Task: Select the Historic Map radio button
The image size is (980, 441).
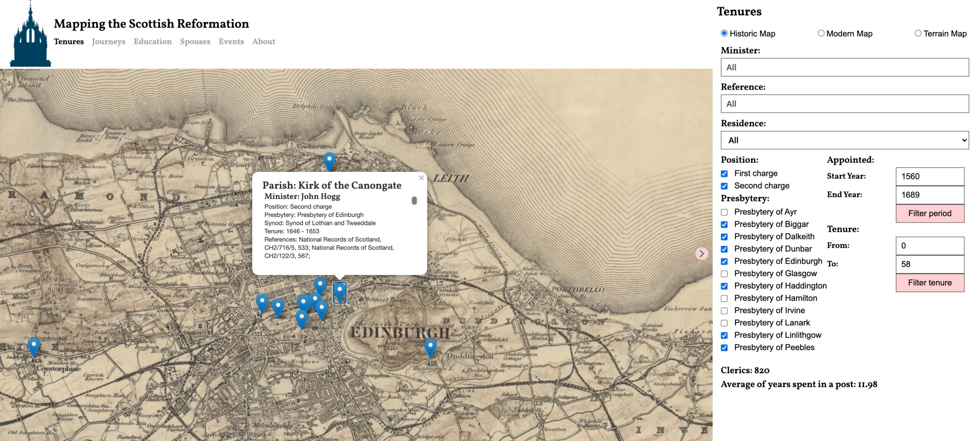Action: [724, 33]
